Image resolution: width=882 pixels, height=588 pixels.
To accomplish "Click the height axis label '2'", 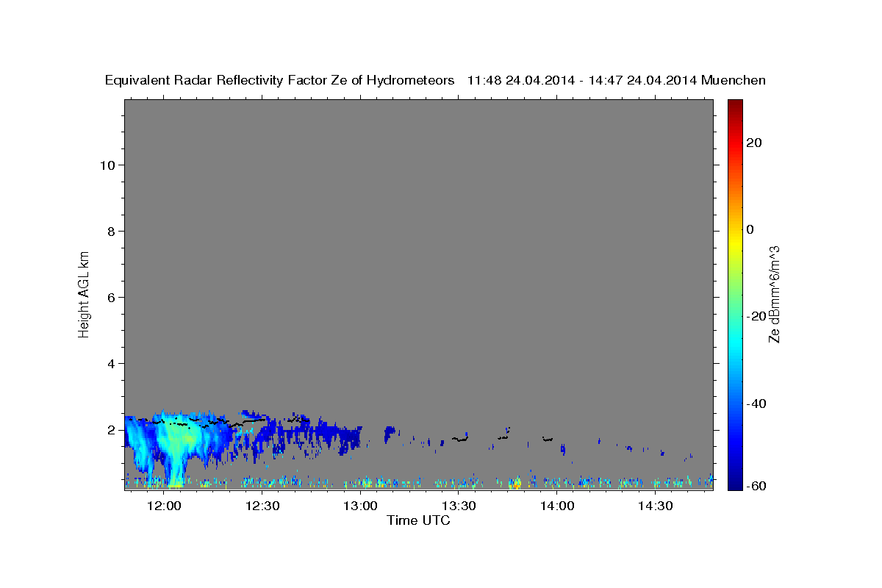I will 112,429.
